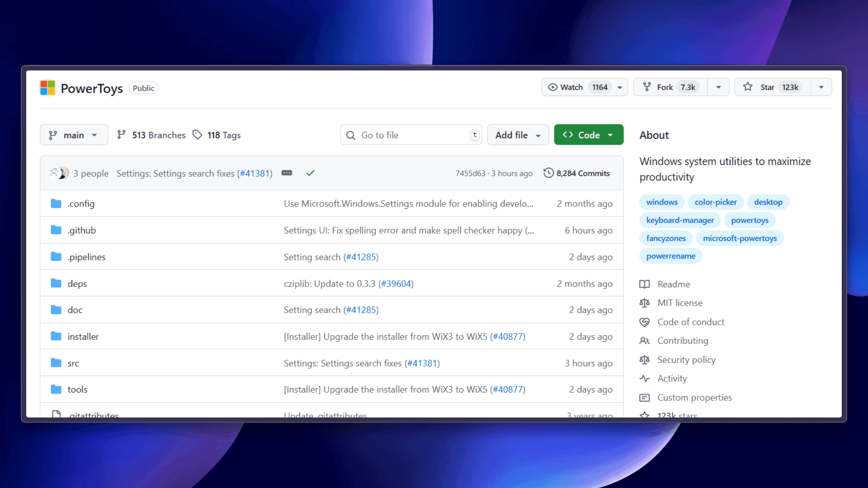Image resolution: width=868 pixels, height=488 pixels.
Task: Select the keyboard-manager topic tag
Action: (x=680, y=220)
